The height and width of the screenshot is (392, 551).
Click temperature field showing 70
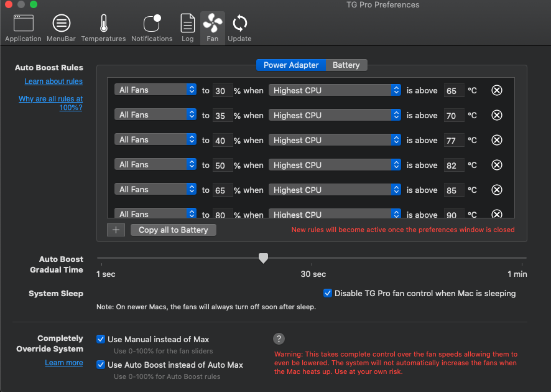tap(453, 116)
